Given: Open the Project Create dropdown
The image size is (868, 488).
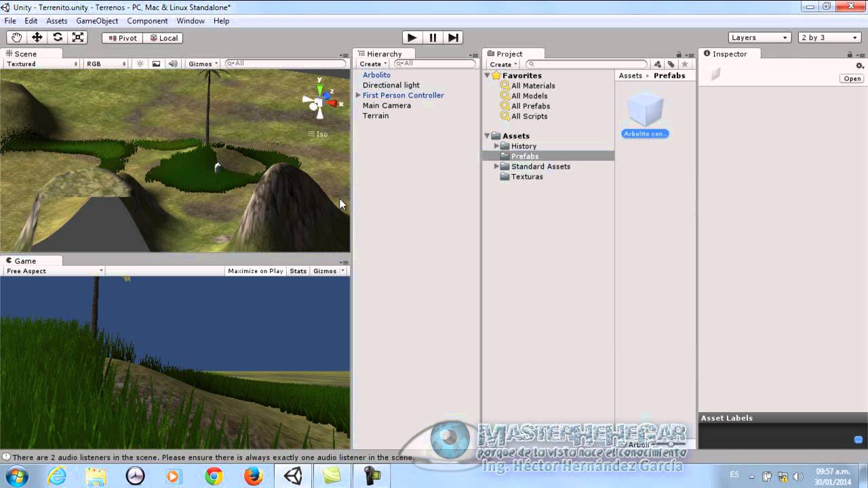Looking at the screenshot, I should (503, 64).
